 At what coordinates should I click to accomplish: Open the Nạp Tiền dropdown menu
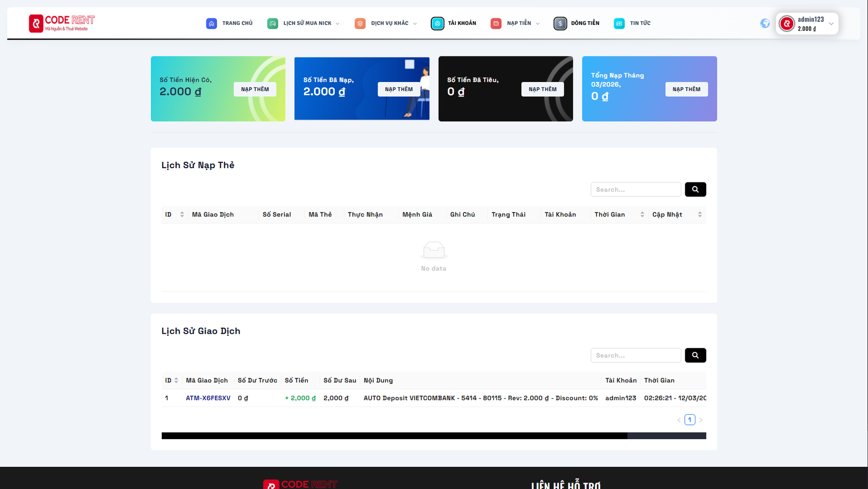pyautogui.click(x=537, y=23)
